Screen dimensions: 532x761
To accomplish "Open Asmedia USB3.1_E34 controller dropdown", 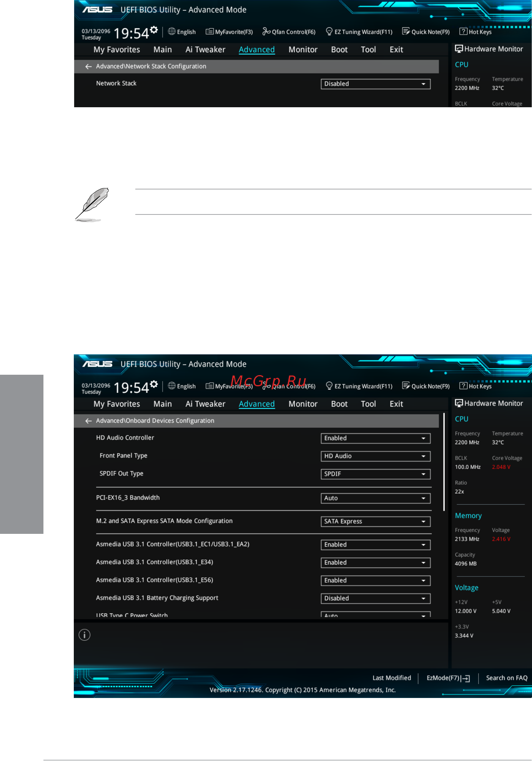I will click(x=376, y=563).
